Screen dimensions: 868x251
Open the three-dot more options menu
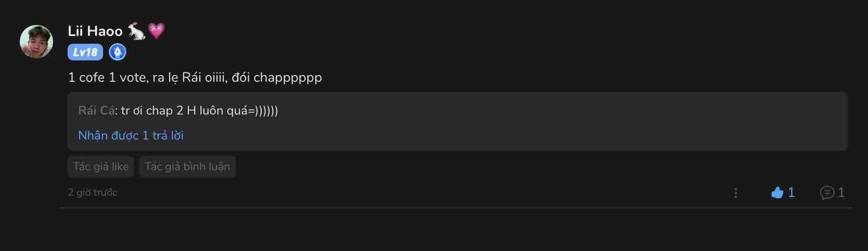[735, 193]
